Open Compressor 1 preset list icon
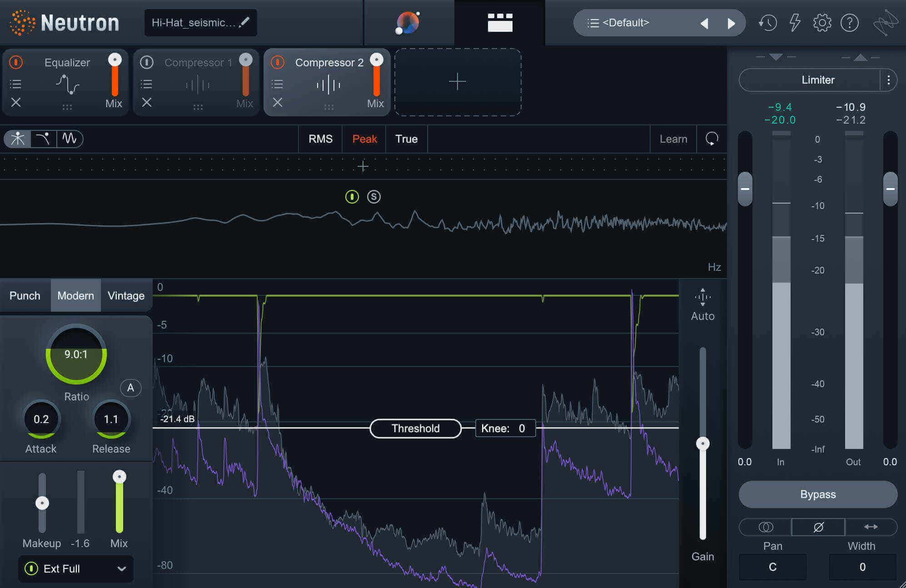The height and width of the screenshot is (588, 906). pos(146,84)
